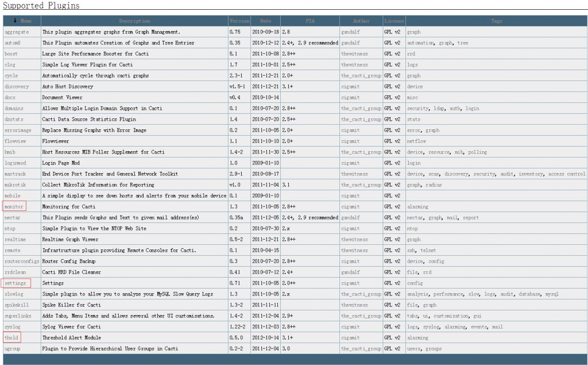The image size is (588, 365).
Task: Open the mactrack plugin link
Action: point(15,174)
